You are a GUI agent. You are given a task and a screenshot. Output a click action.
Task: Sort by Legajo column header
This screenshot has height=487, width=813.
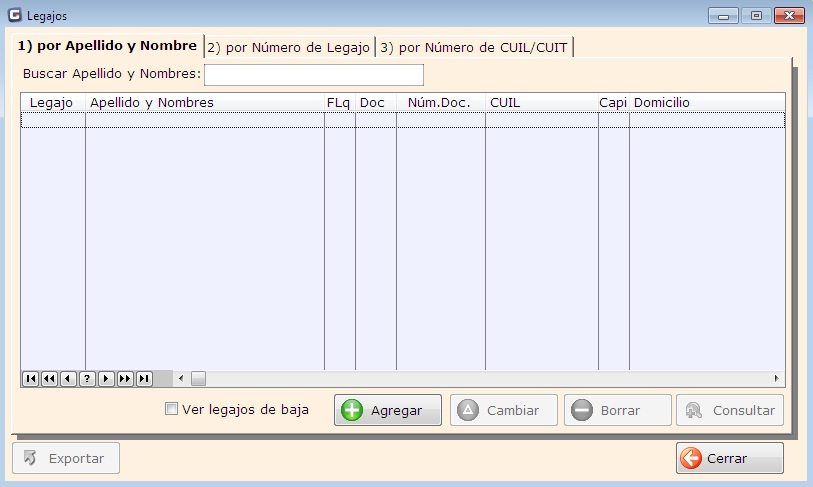coord(53,103)
